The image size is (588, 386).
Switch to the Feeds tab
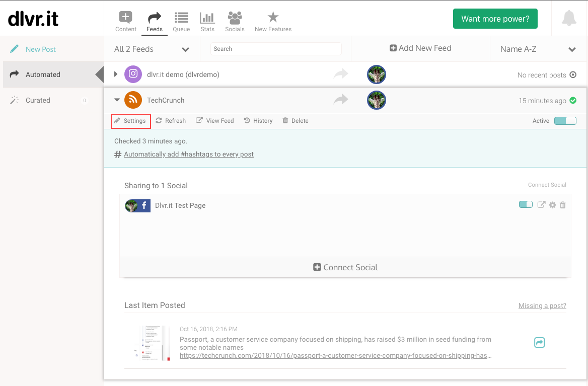point(155,22)
